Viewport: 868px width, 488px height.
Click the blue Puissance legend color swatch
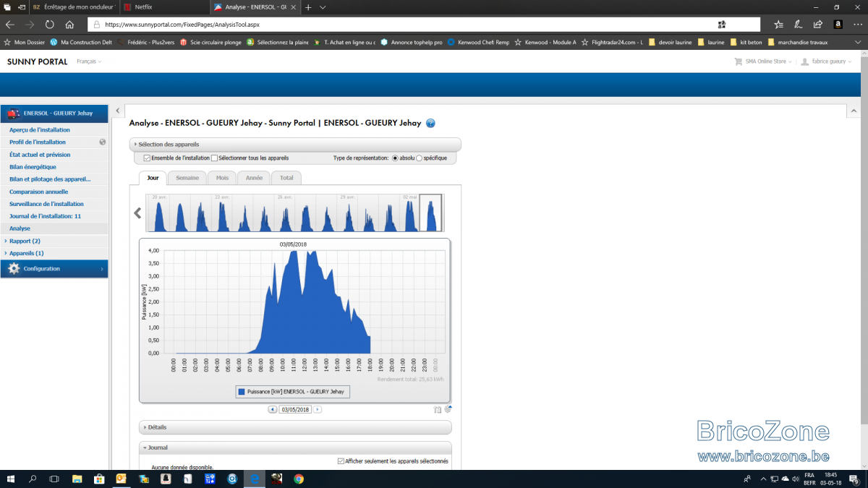tap(242, 392)
